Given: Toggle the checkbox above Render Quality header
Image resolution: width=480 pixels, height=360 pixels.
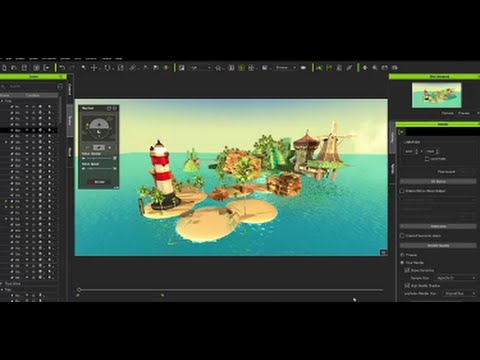Looking at the screenshot, I should [x=402, y=236].
